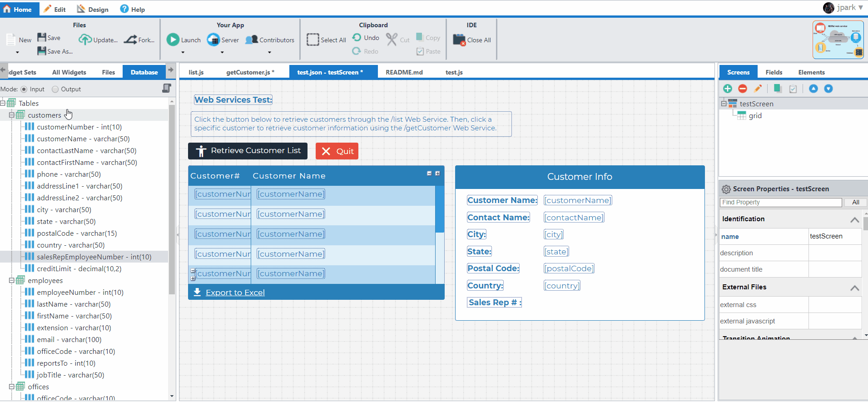
Task: Click the Fork arrows icon
Action: [x=130, y=40]
